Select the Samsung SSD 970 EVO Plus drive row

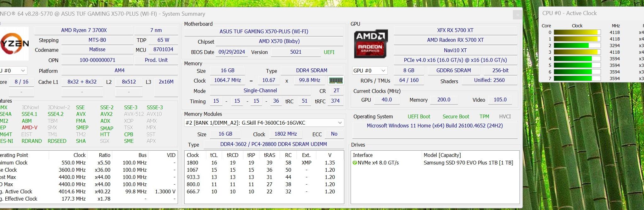pyautogui.click(x=435, y=163)
